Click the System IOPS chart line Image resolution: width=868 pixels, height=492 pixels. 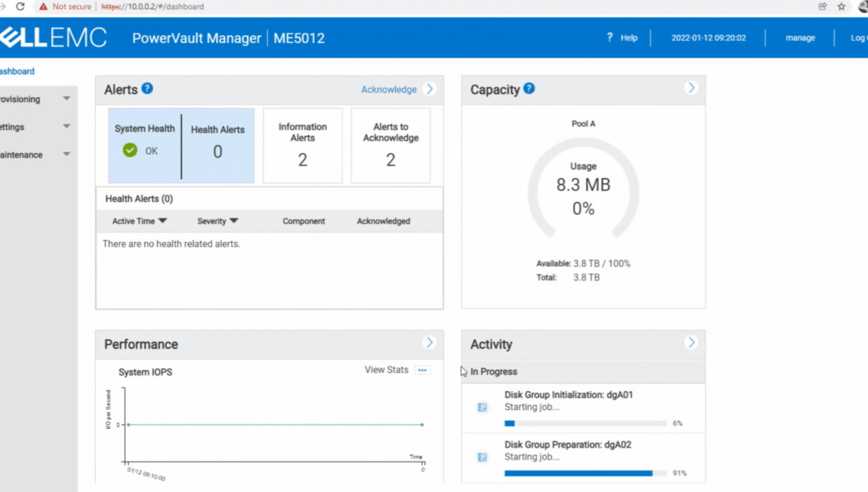click(x=275, y=424)
